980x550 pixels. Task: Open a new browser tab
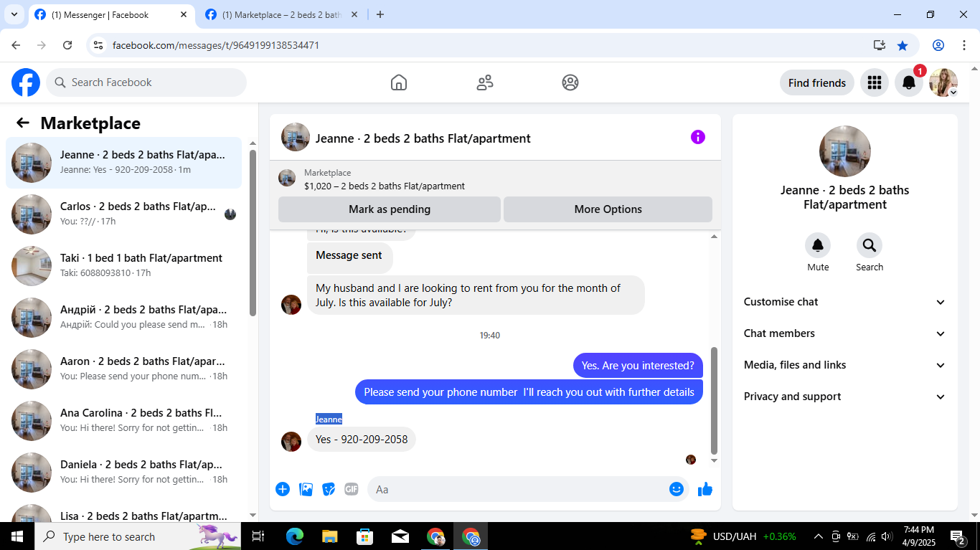point(380,14)
